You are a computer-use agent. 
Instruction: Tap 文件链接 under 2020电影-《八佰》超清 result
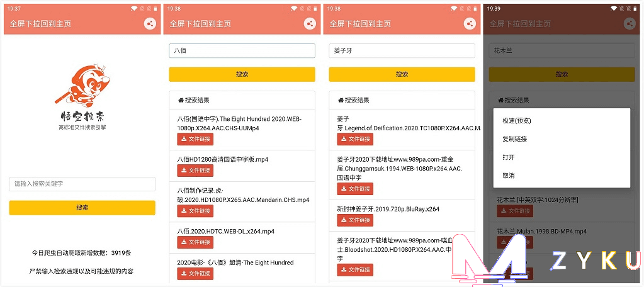195,273
